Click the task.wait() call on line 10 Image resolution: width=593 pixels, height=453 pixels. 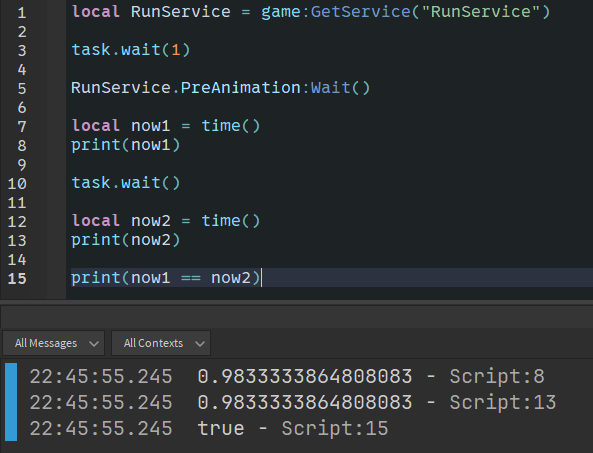pyautogui.click(x=126, y=183)
